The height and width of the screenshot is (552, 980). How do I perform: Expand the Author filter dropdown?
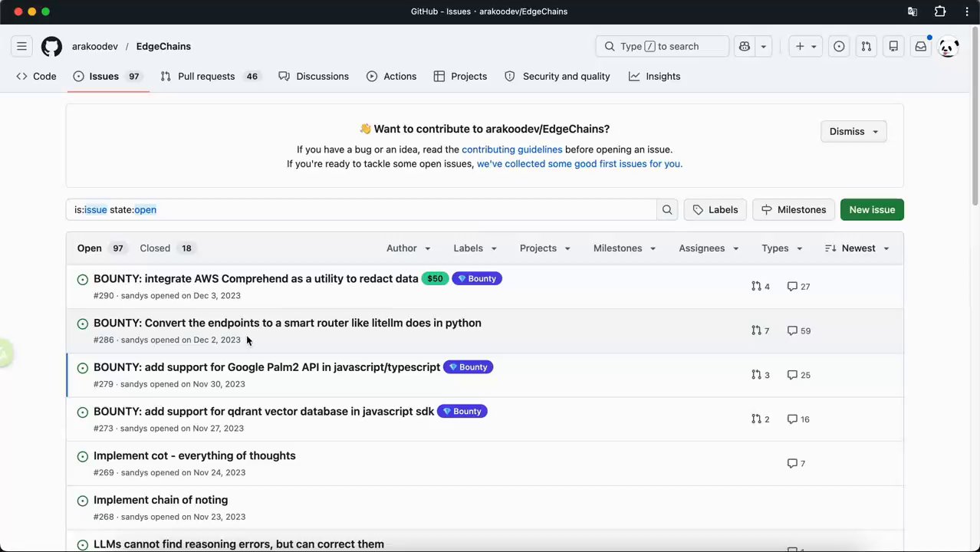[x=408, y=248]
